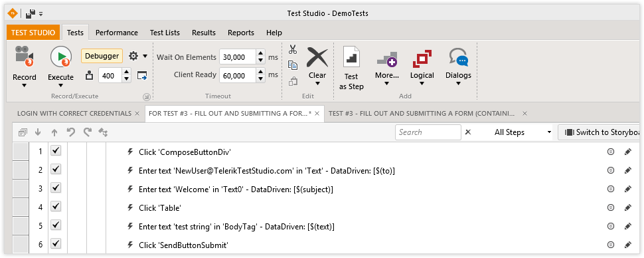
Task: Toggle the Debugger button
Action: [x=102, y=56]
